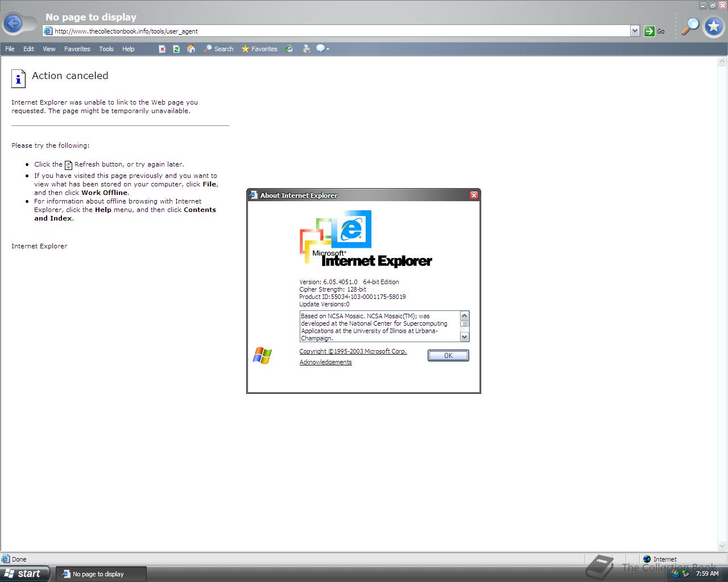Viewport: 728px width, 582px height.
Task: Open the blue star favorites center button
Action: 713,26
